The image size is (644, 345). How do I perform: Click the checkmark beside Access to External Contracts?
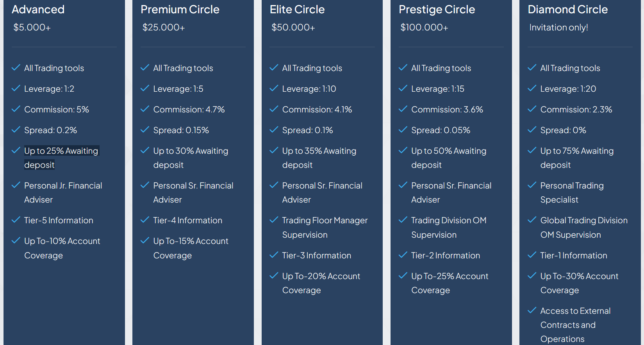point(532,310)
